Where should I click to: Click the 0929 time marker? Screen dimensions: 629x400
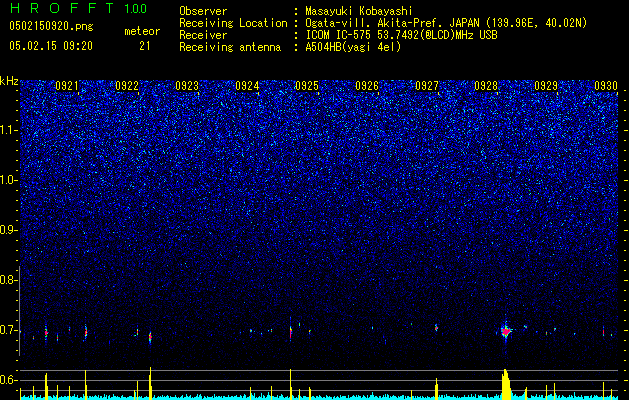click(x=546, y=86)
